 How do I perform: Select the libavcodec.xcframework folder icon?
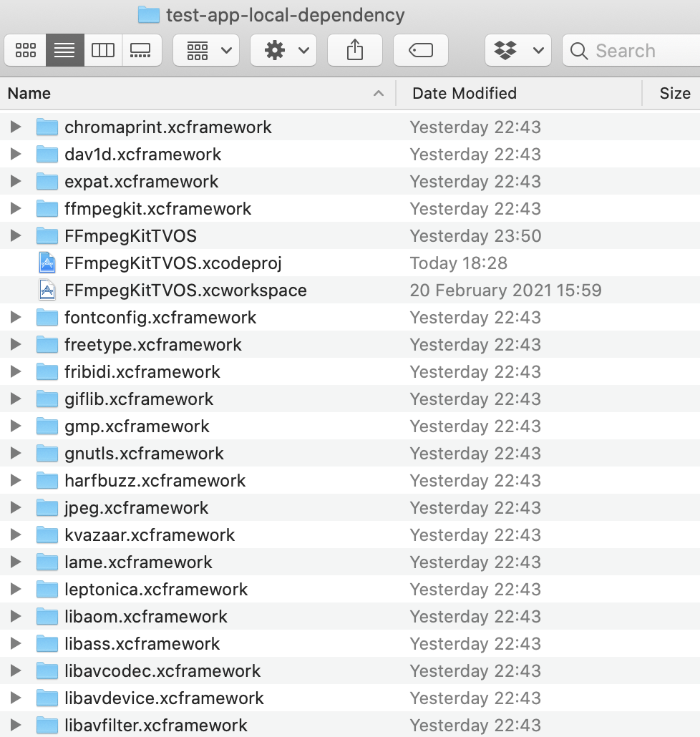pyautogui.click(x=47, y=671)
